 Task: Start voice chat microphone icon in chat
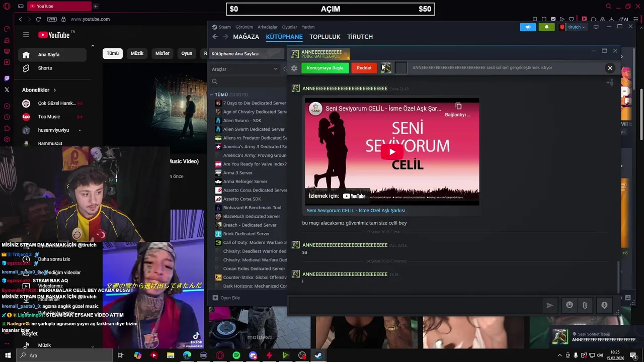(604, 305)
